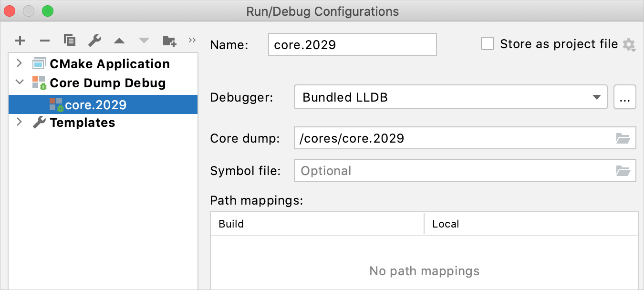Image resolution: width=644 pixels, height=290 pixels.
Task: Enable Store as project file checkbox
Action: (x=488, y=44)
